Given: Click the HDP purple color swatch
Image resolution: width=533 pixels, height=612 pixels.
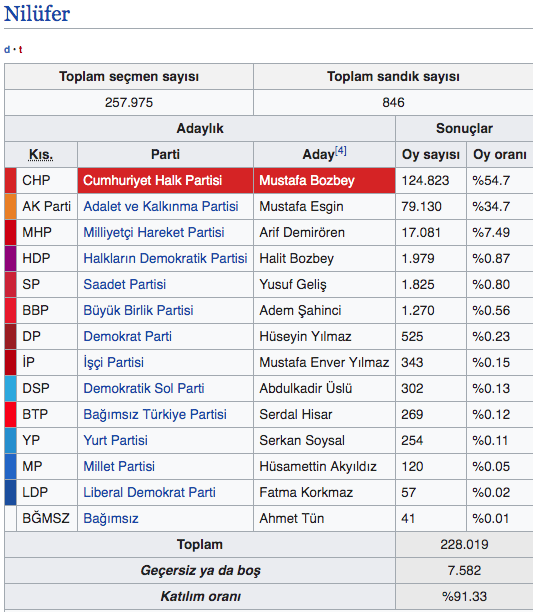Looking at the screenshot, I should coord(11,258).
